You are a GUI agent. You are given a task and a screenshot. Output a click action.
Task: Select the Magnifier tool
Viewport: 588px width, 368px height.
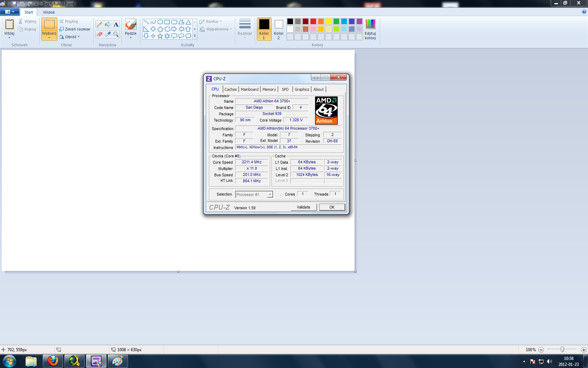(116, 34)
